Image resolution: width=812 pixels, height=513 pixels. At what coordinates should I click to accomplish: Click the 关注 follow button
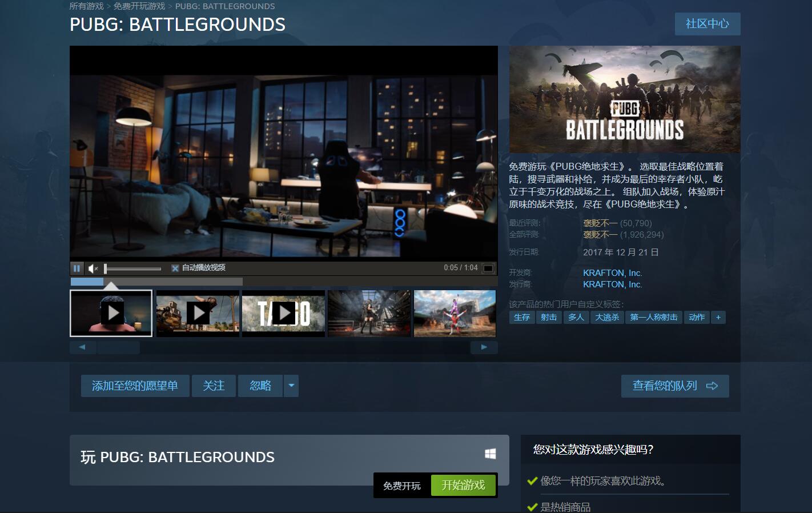[x=214, y=386]
